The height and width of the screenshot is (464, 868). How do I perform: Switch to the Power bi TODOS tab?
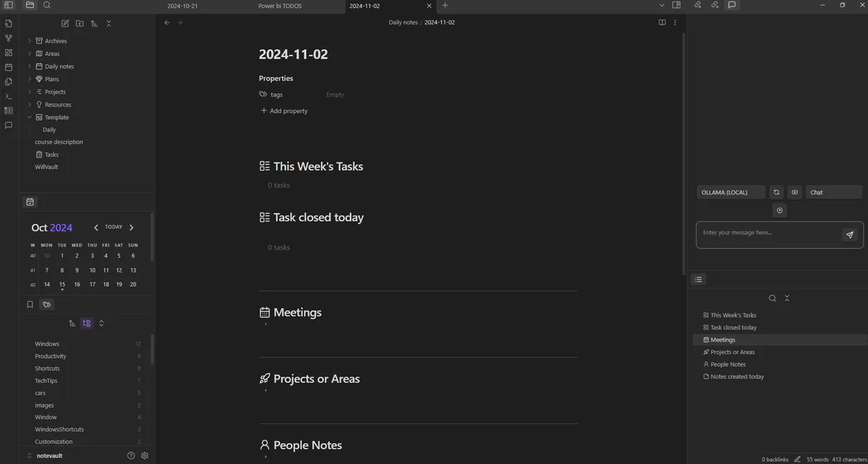click(281, 6)
